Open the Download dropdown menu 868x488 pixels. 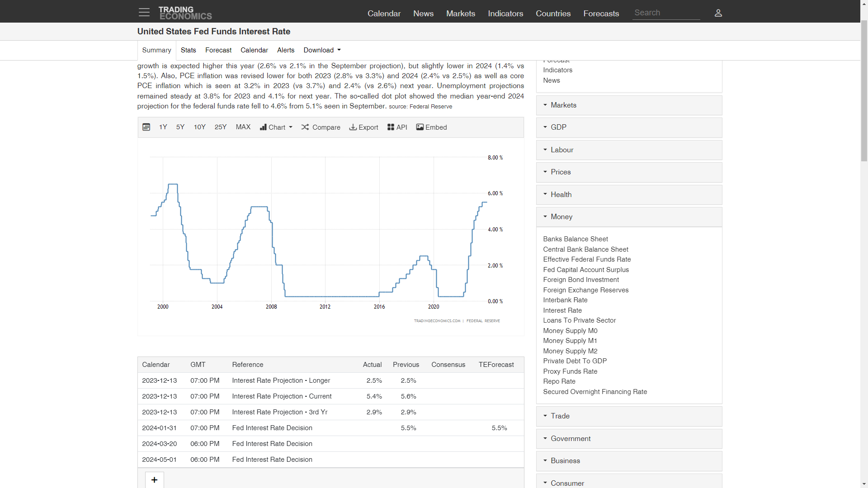click(322, 50)
